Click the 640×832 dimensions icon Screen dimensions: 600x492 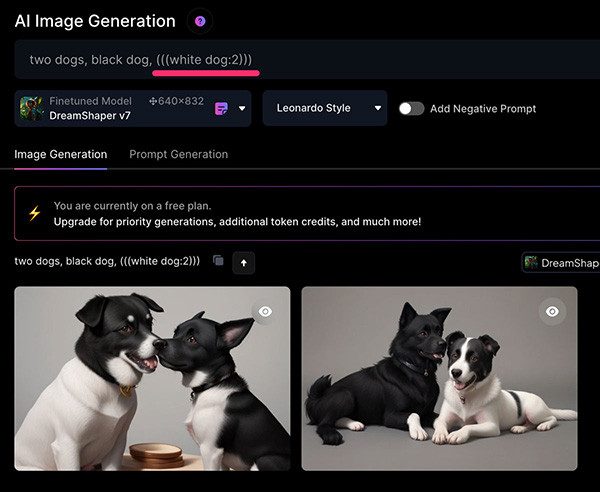coord(153,101)
